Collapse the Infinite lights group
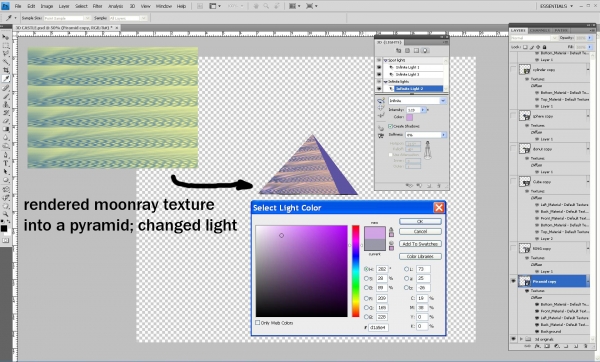 point(385,82)
